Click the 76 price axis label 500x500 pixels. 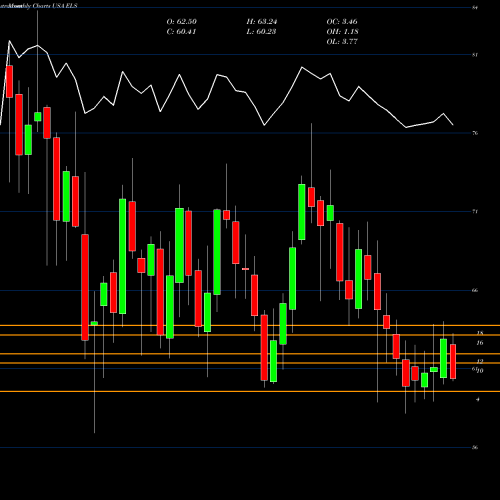475,133
